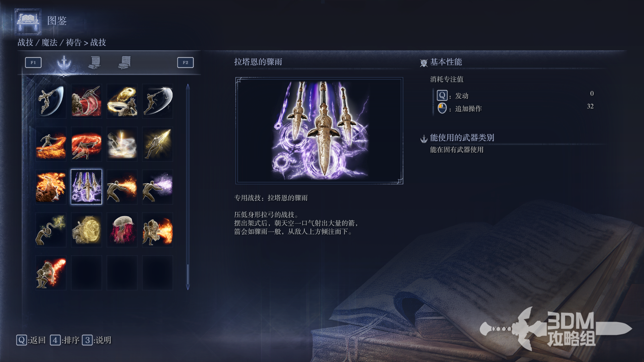The image size is (644, 362).
Task: Click the large Radahn's Rain preview image
Action: tap(319, 131)
